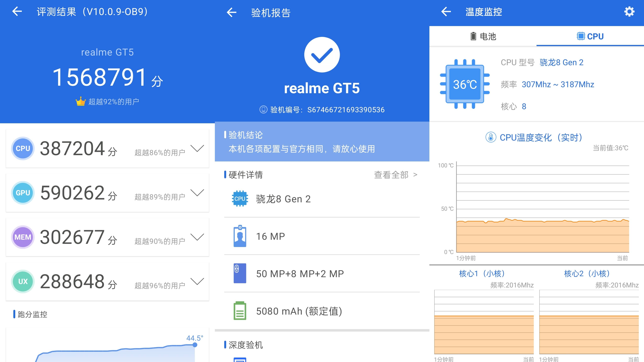
Task: Tap the 36℃ CPU chip graphic
Action: point(465,84)
